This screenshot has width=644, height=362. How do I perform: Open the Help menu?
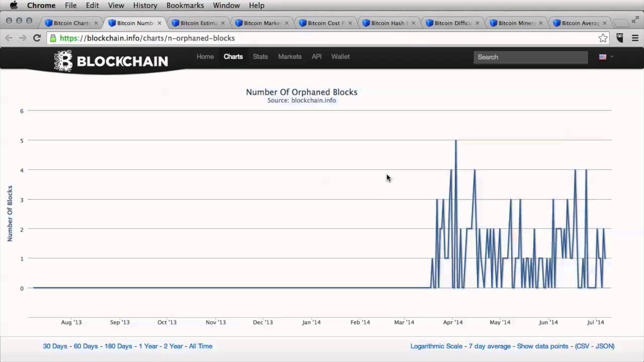[257, 6]
